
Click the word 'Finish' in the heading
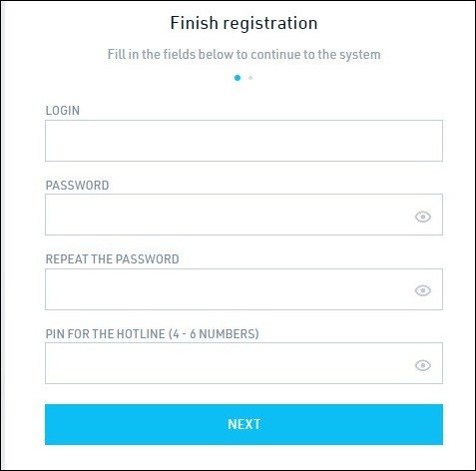194,23
